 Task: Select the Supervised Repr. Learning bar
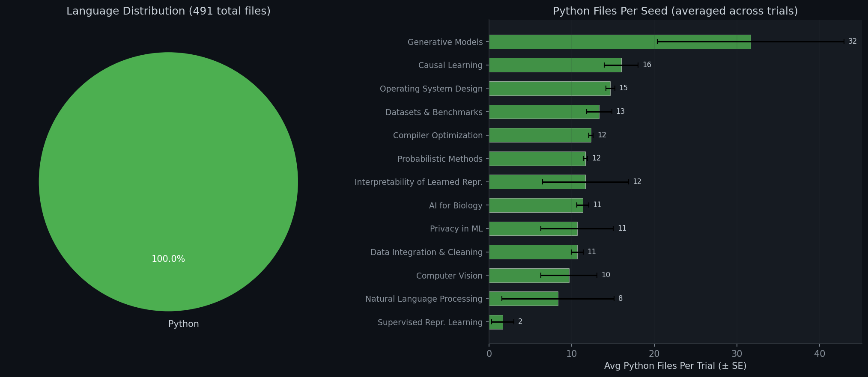click(x=496, y=322)
